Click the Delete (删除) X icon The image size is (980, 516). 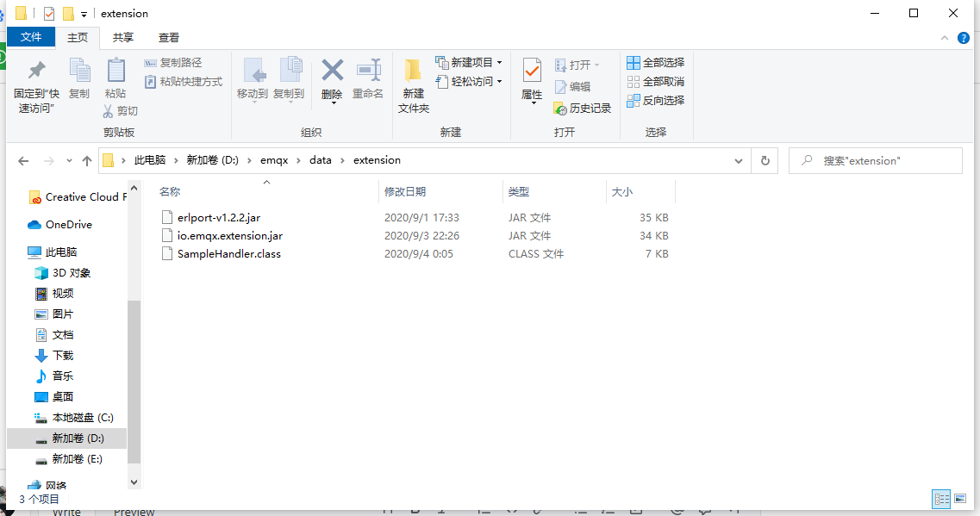point(332,70)
